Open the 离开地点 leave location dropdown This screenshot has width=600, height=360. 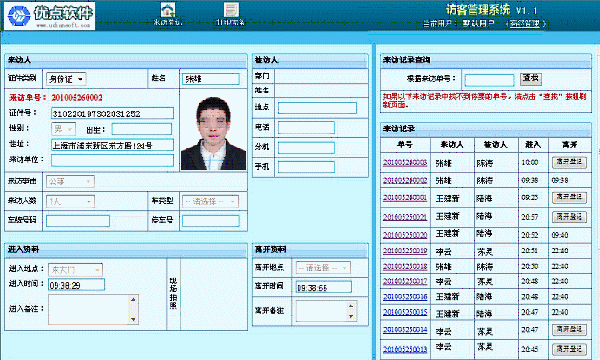323,268
